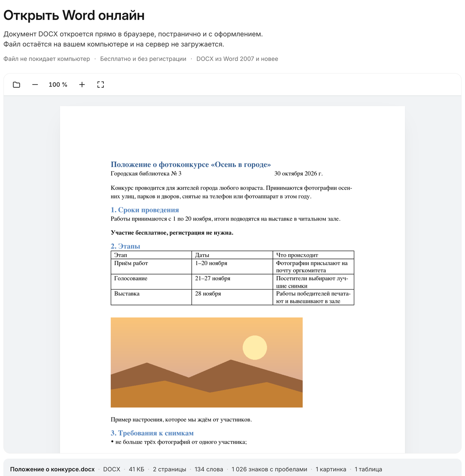Click the heading "Открыть Word онлайн"
The image size is (465, 476).
click(x=74, y=15)
